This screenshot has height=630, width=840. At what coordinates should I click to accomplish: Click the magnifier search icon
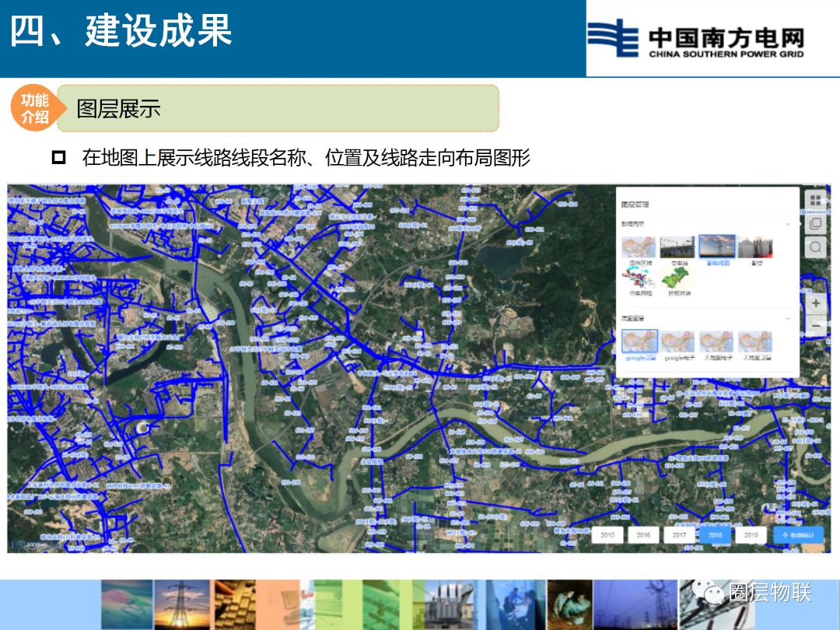coord(815,247)
